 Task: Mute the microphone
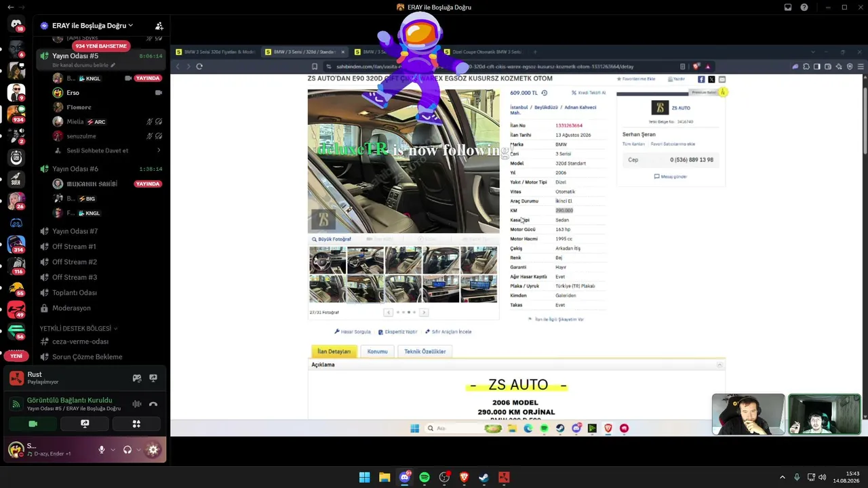[102, 449]
